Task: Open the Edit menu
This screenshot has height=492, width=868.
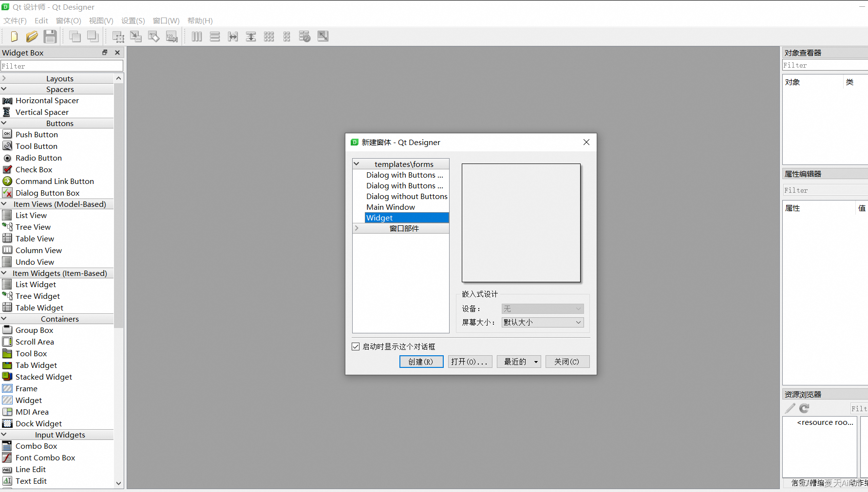Action: 41,20
